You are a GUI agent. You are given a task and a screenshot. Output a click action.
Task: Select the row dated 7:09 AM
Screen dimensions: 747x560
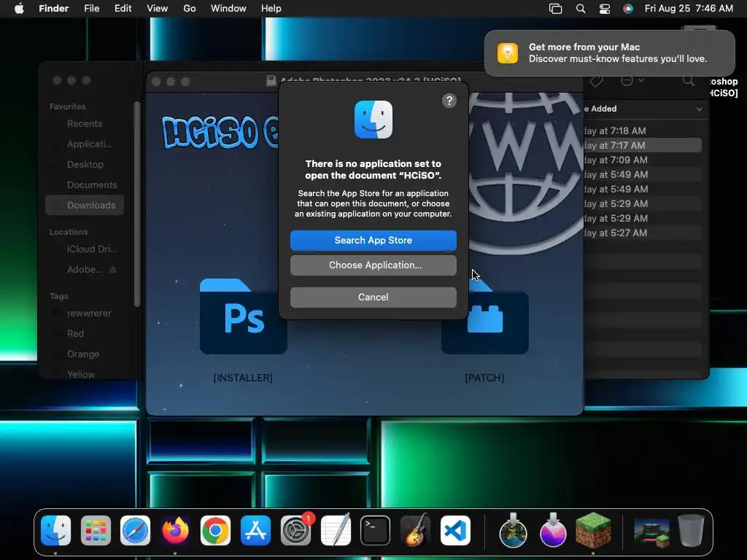tap(643, 160)
